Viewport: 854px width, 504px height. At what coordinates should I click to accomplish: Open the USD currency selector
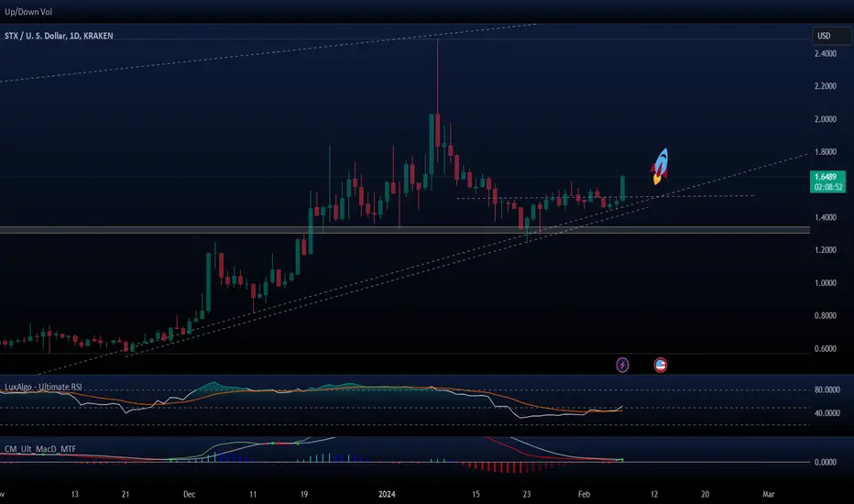[831, 36]
